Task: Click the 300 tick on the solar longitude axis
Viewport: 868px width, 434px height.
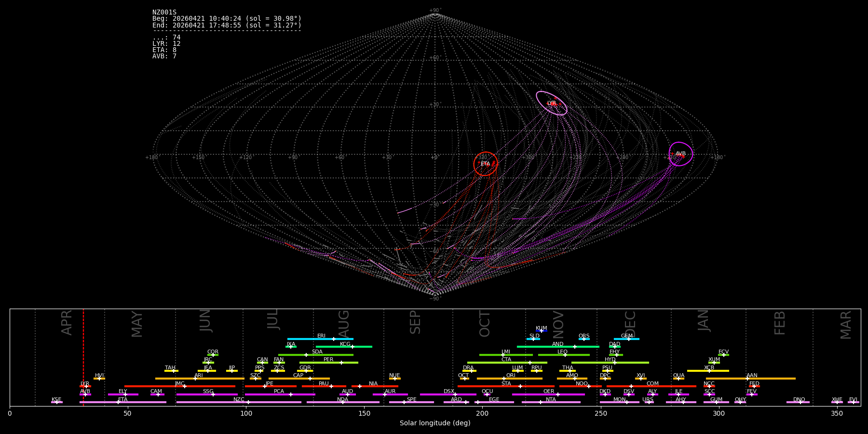Action: (x=719, y=413)
